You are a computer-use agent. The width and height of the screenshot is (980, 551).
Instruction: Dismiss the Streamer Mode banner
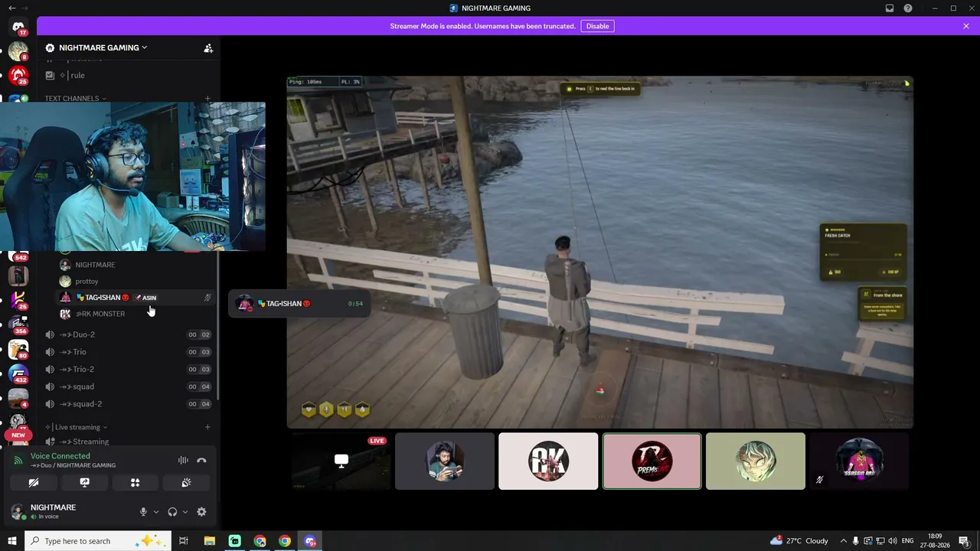[966, 26]
